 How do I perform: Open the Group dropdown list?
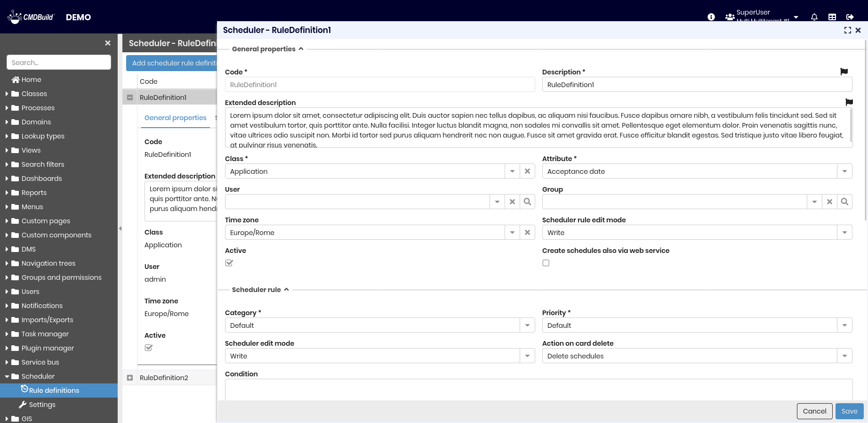click(x=814, y=202)
